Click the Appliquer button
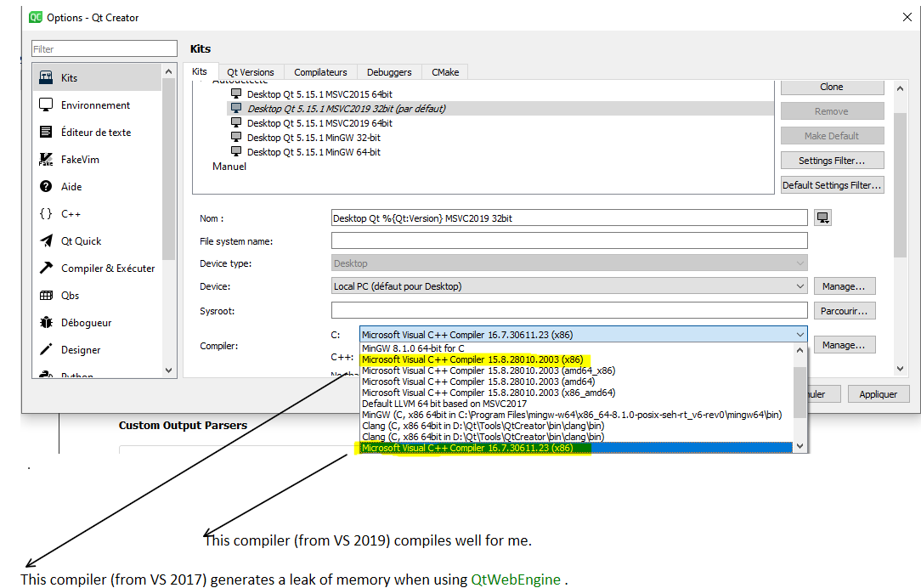This screenshot has width=921, height=588. point(879,394)
